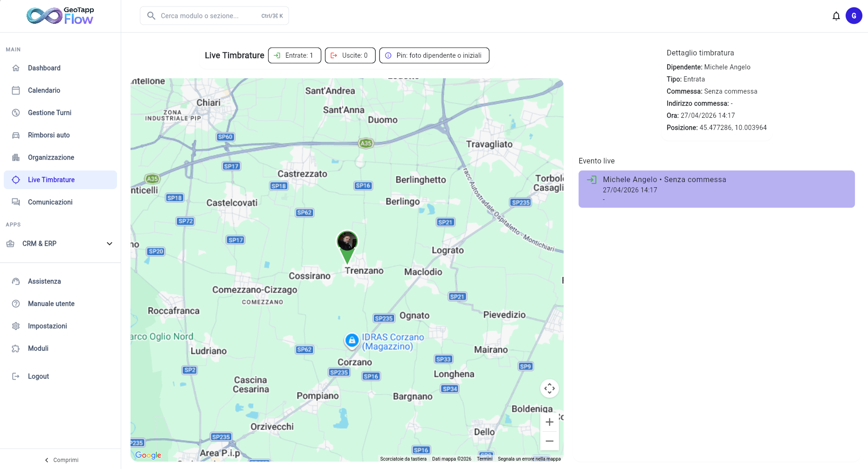Open the Moduli section
The image size is (868, 469).
pos(38,348)
